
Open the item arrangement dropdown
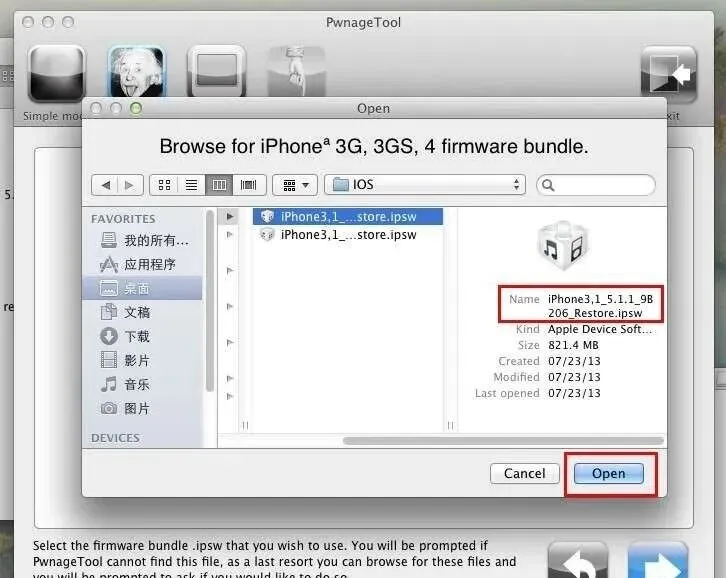point(295,185)
